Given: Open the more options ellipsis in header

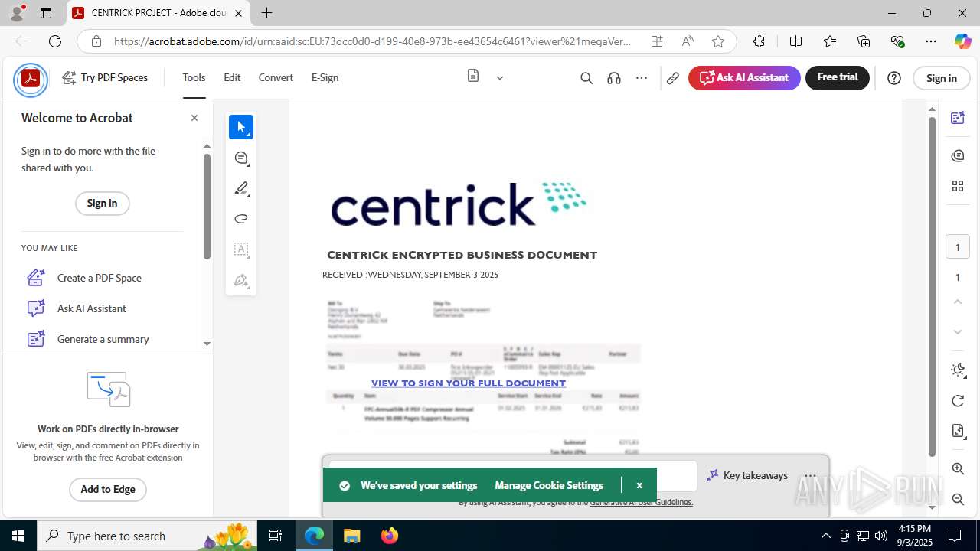Looking at the screenshot, I should (x=642, y=78).
